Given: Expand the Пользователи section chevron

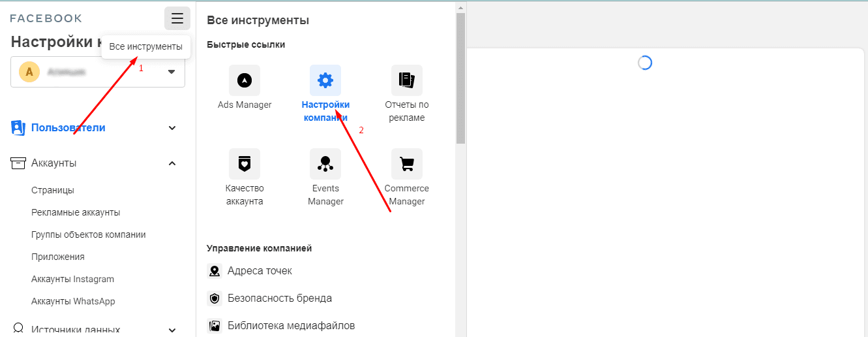Looking at the screenshot, I should (172, 128).
